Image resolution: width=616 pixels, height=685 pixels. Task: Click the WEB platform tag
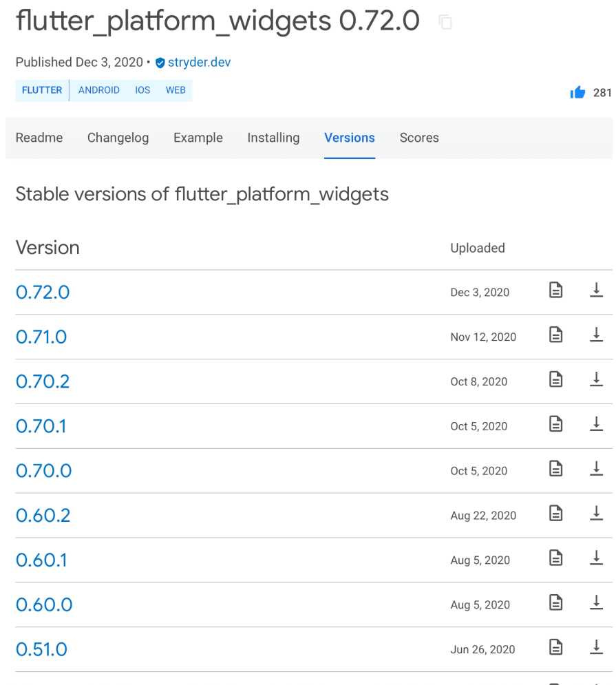[x=176, y=90]
